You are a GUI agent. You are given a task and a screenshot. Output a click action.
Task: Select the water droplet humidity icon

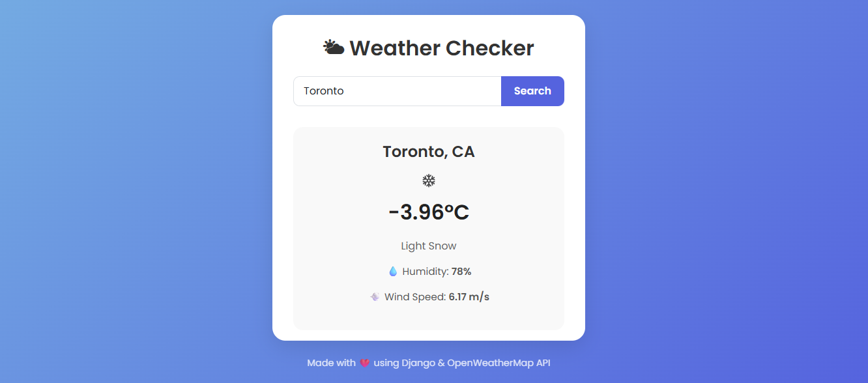(x=393, y=271)
